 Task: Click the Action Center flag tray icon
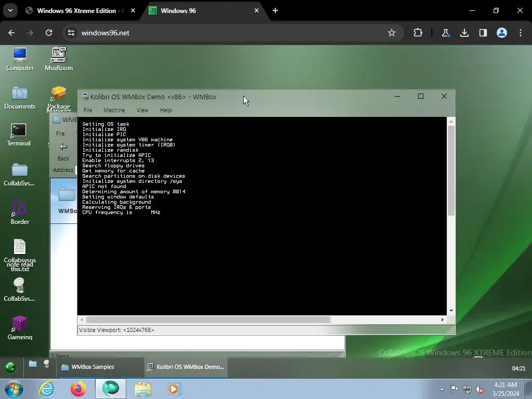pos(454,389)
